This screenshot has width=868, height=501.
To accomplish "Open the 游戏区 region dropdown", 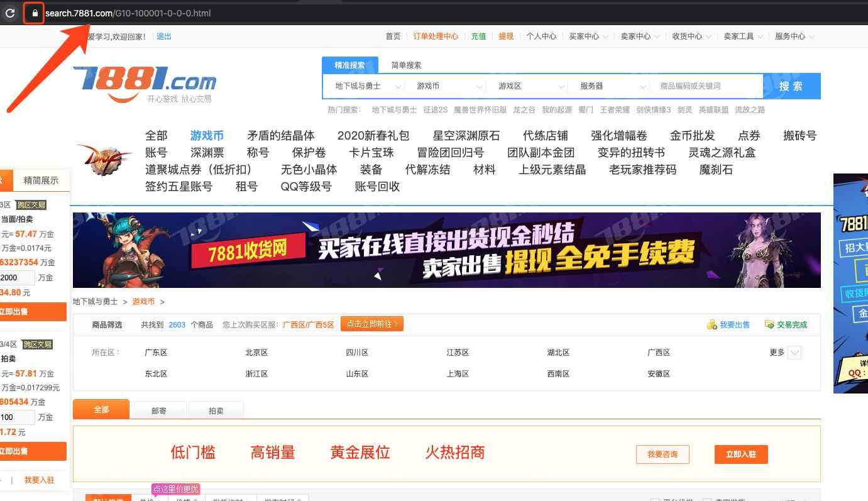I will tap(527, 86).
